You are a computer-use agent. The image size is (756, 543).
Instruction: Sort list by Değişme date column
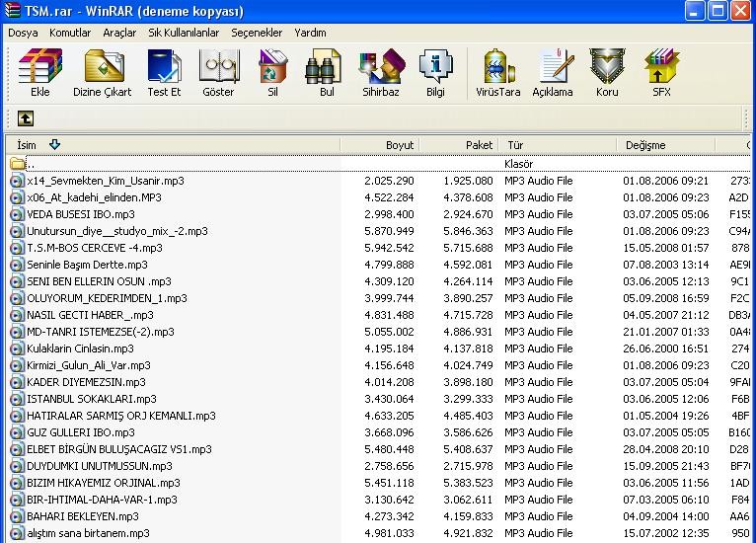point(645,145)
